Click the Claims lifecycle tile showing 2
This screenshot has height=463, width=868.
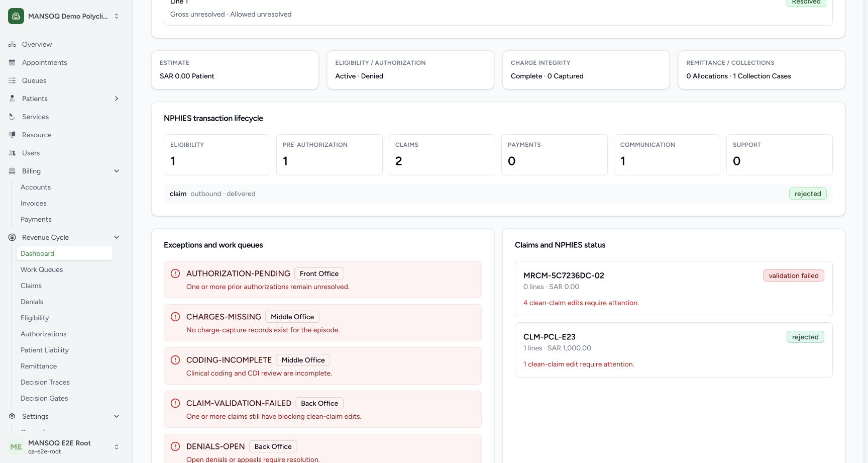point(442,155)
